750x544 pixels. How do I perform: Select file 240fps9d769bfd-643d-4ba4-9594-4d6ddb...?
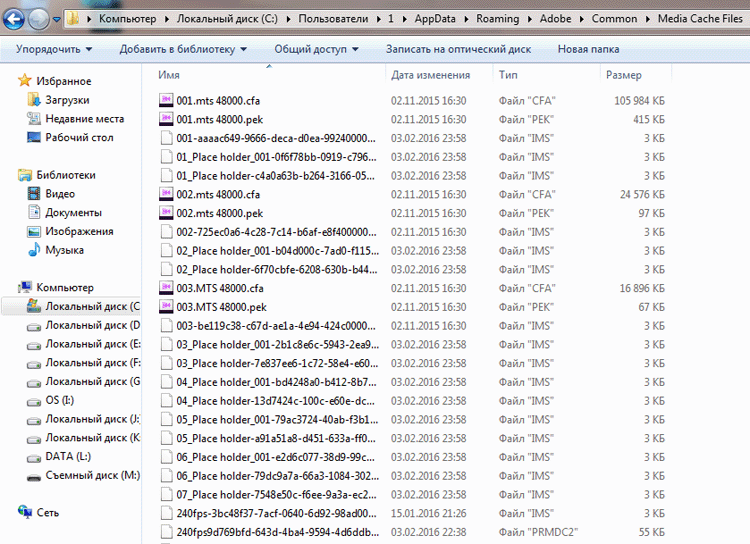coord(277,532)
